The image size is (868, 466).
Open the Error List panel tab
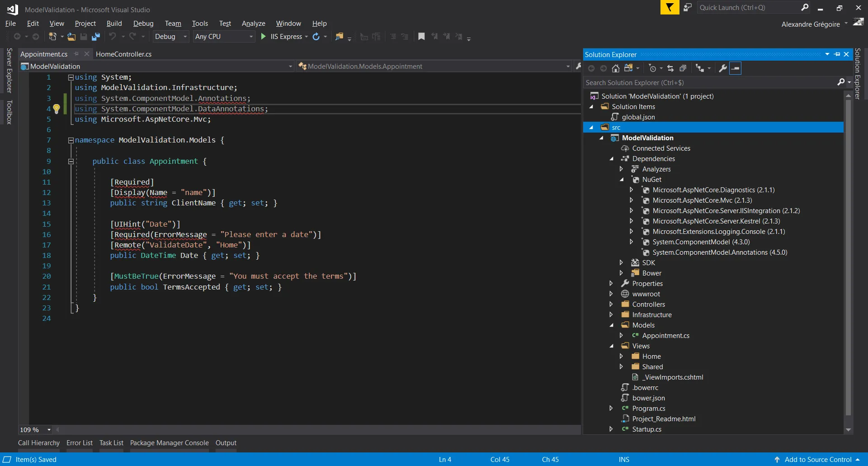pos(80,443)
